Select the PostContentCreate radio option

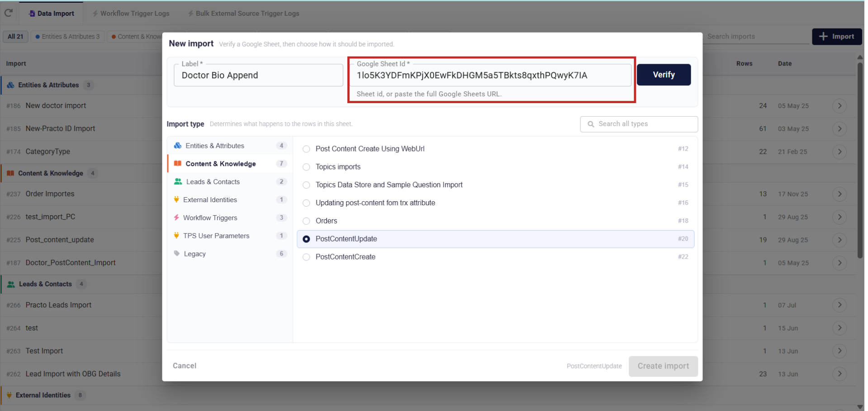(306, 257)
